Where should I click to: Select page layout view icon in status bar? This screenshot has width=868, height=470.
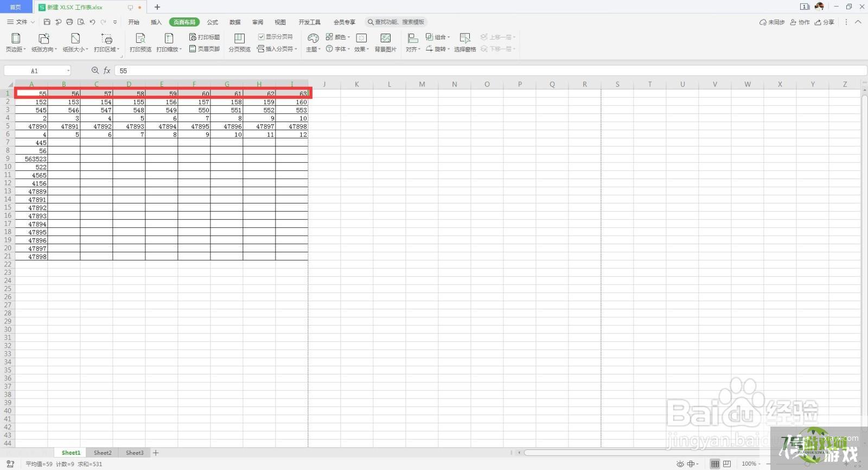727,464
